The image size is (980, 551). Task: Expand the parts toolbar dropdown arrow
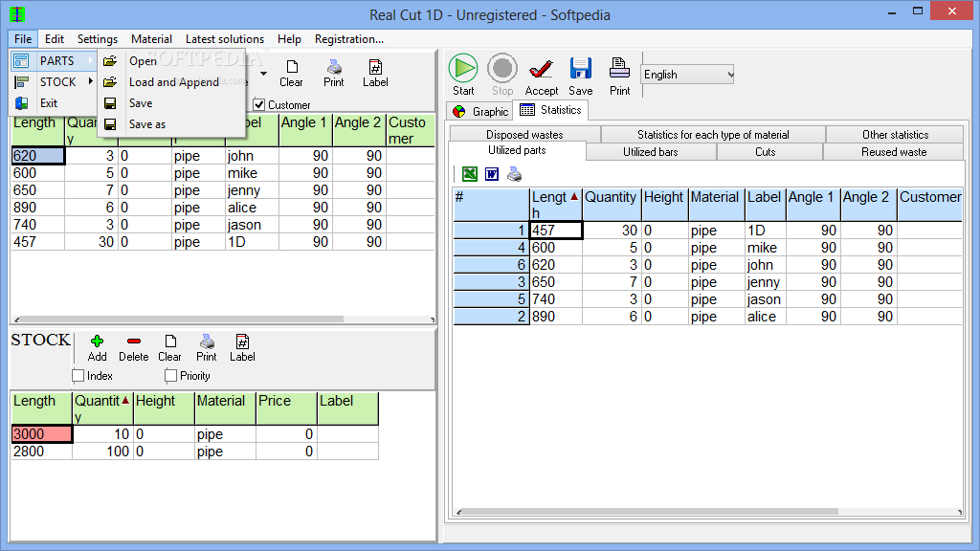tap(264, 73)
